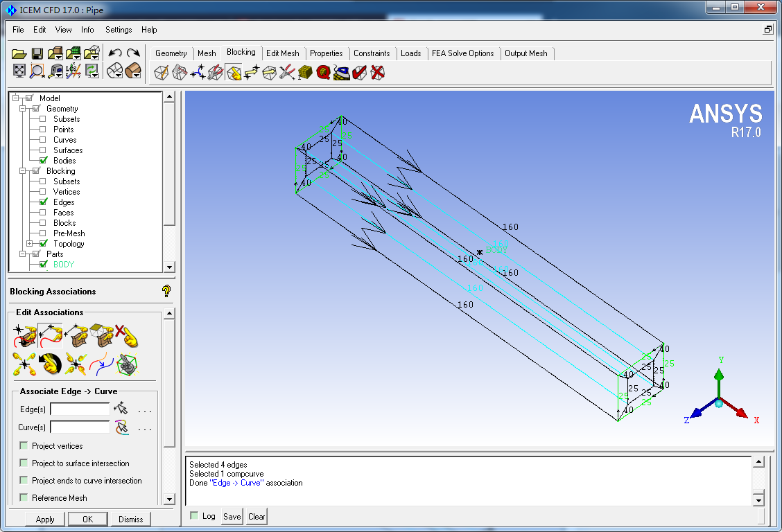Fit the view to window

19,71
